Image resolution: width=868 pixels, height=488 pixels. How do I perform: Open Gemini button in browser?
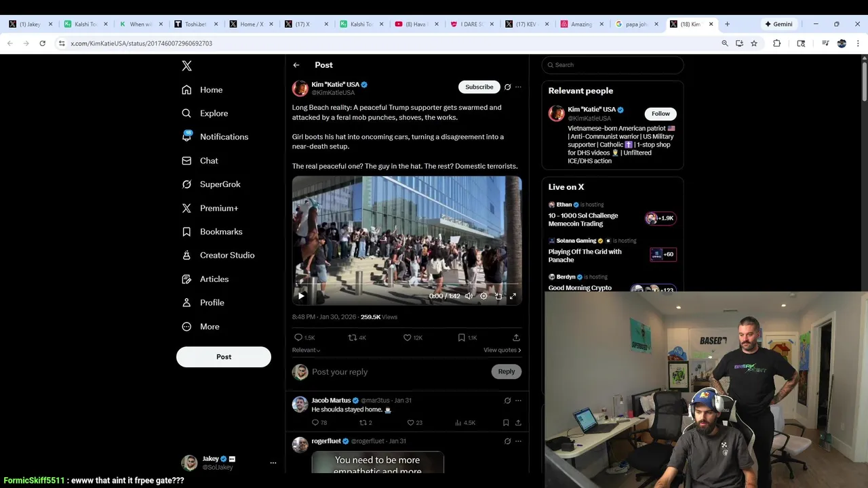pos(778,24)
